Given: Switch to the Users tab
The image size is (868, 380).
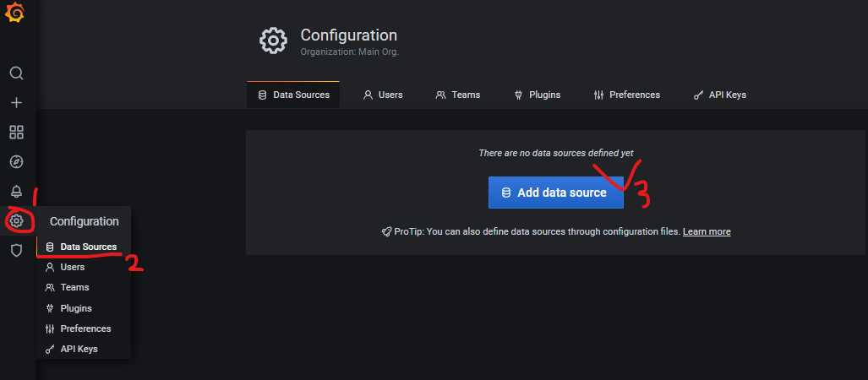Looking at the screenshot, I should click(383, 95).
